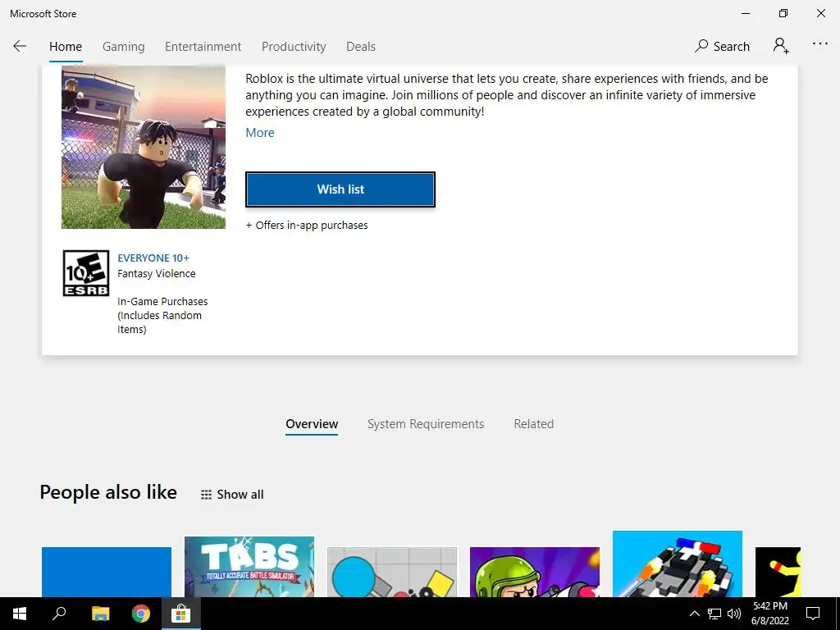Click the Offers in-app purchases text
The height and width of the screenshot is (630, 840).
[307, 226]
